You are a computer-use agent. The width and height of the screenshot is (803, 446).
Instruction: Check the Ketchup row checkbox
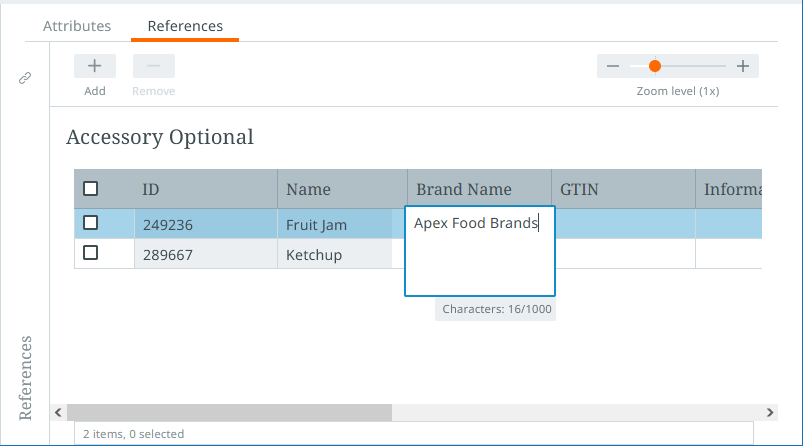[91, 253]
